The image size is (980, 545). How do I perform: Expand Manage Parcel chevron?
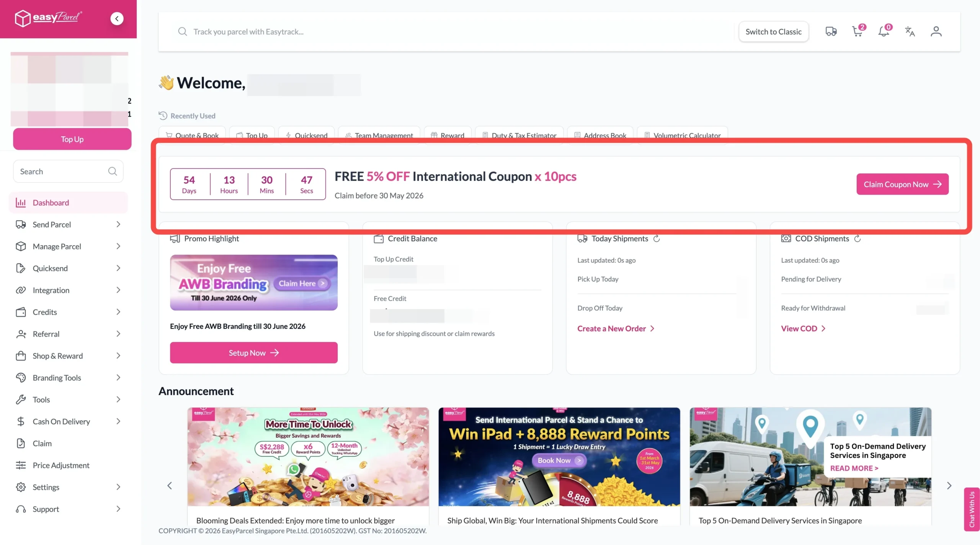pos(118,246)
